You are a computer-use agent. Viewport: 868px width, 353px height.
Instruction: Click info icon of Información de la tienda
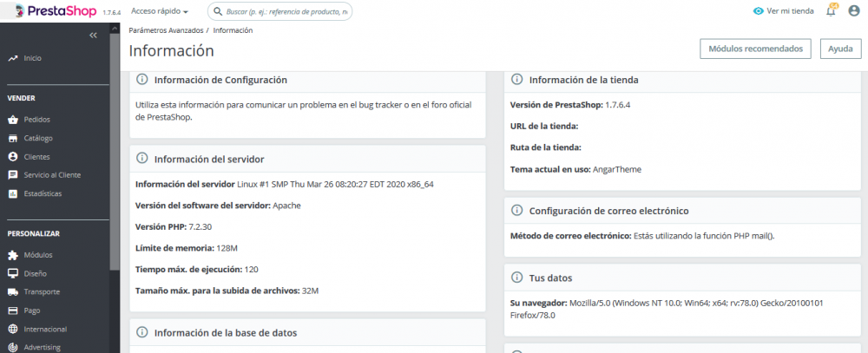click(x=516, y=80)
